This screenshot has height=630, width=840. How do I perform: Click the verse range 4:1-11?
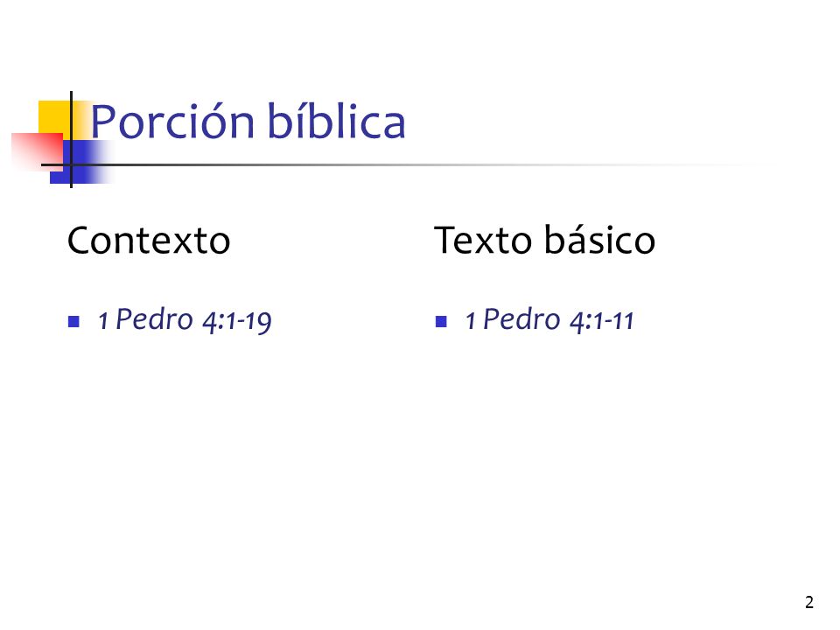pyautogui.click(x=602, y=321)
